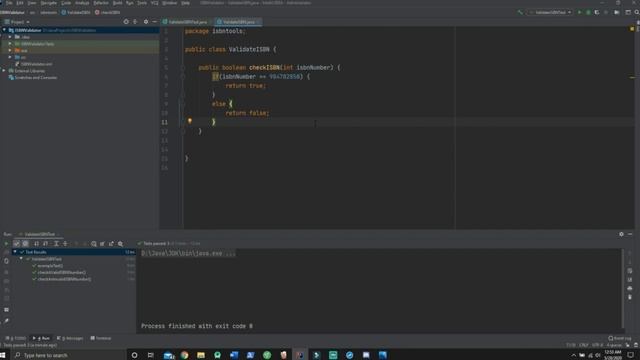Open the Project panel gear settings
640x360 pixels.
click(146, 22)
